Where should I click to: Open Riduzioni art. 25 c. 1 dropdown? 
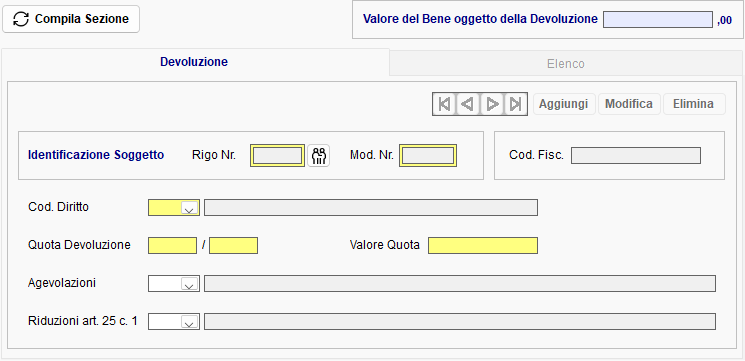(x=190, y=322)
